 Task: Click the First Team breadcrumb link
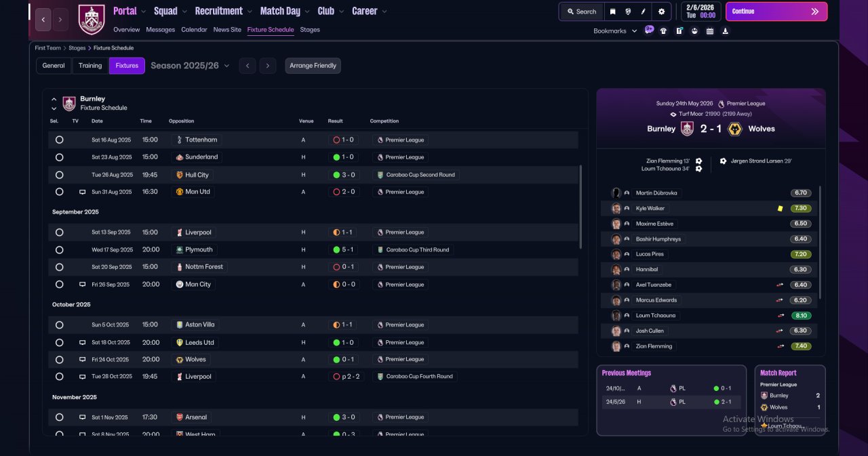tap(48, 48)
